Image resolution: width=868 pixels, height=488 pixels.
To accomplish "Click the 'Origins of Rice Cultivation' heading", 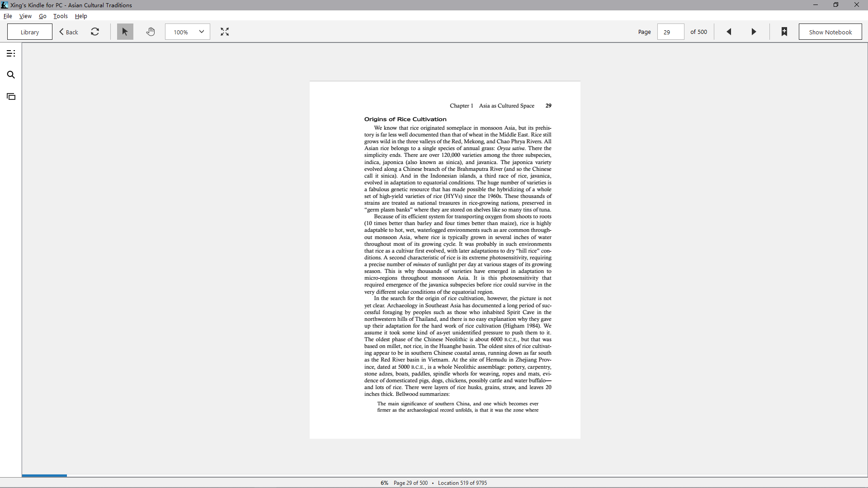I will click(405, 119).
